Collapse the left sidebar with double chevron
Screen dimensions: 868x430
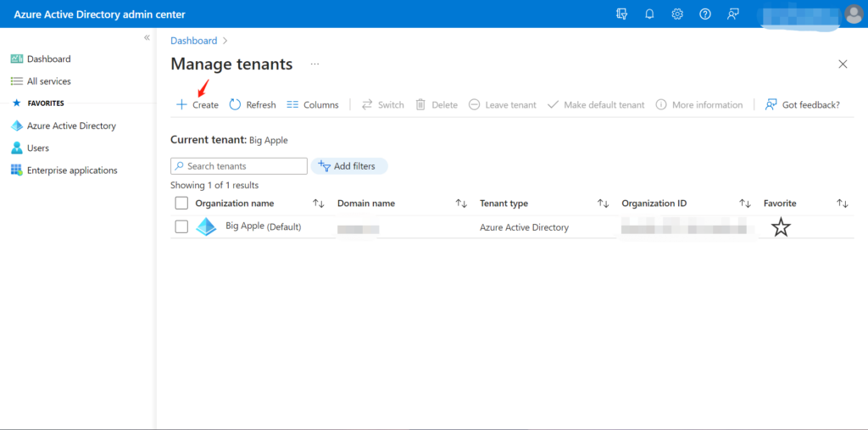tap(147, 37)
